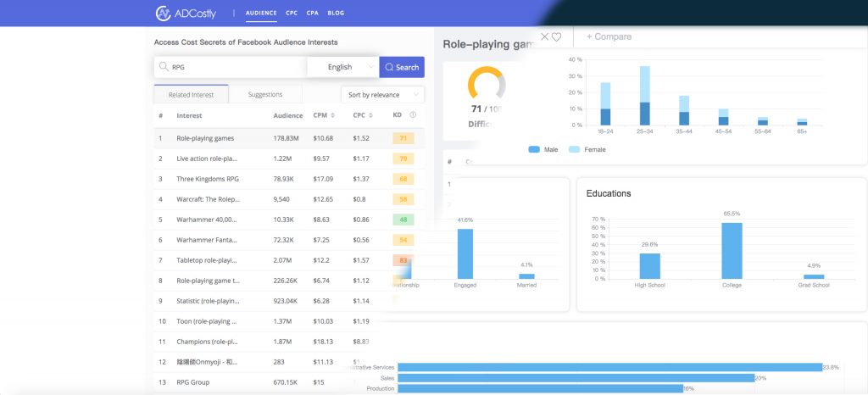This screenshot has width=868, height=395.
Task: Toggle Male legend in age chart
Action: click(x=543, y=149)
